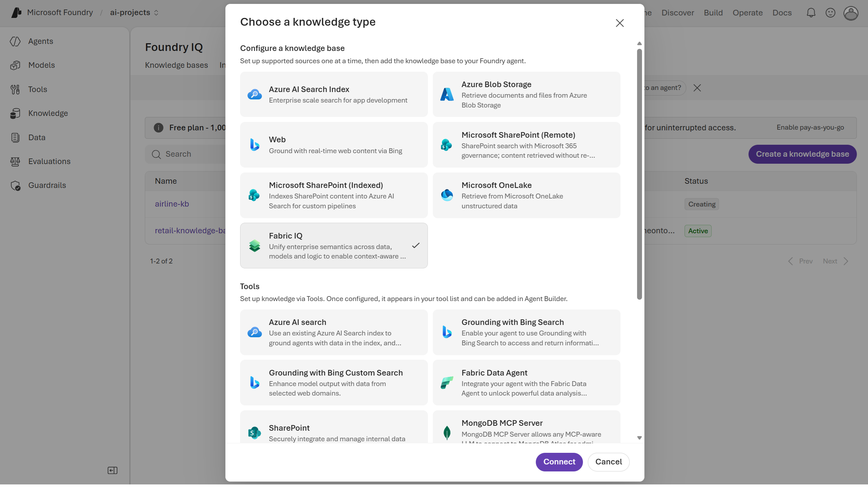Screen dimensions: 868x489
Task: Open the Evaluations sidebar icon
Action: (x=15, y=162)
